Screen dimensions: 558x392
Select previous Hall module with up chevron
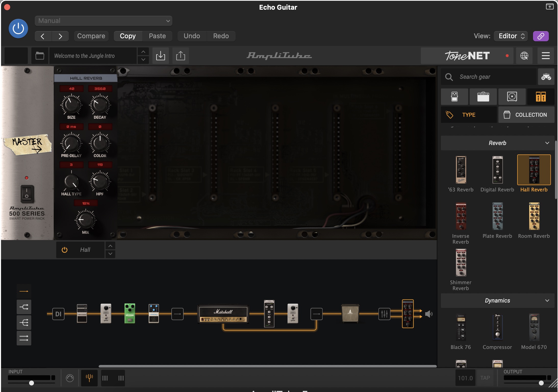[x=110, y=246]
